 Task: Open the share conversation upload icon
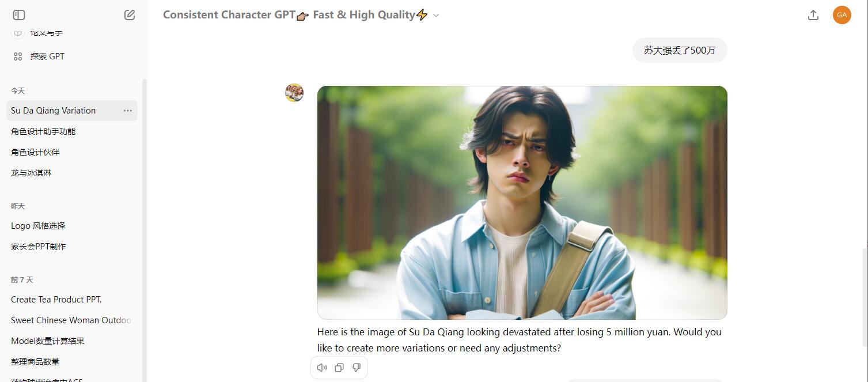tap(813, 15)
